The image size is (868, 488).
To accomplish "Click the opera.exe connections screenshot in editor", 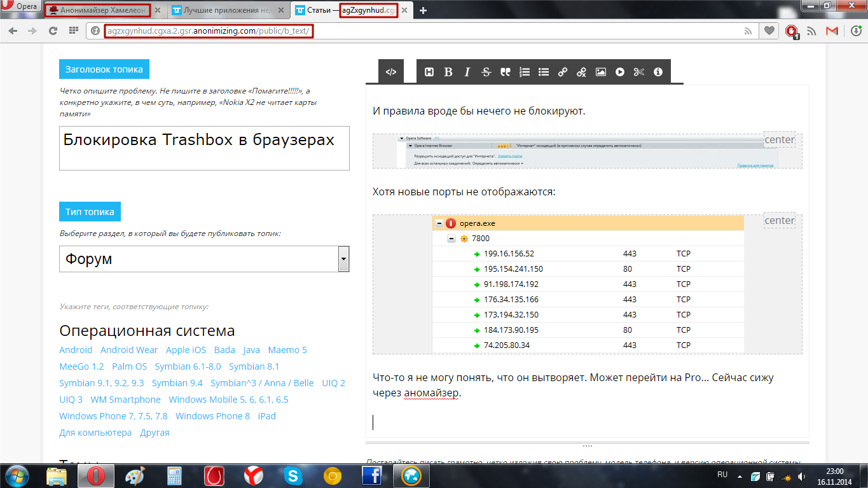I will (588, 284).
